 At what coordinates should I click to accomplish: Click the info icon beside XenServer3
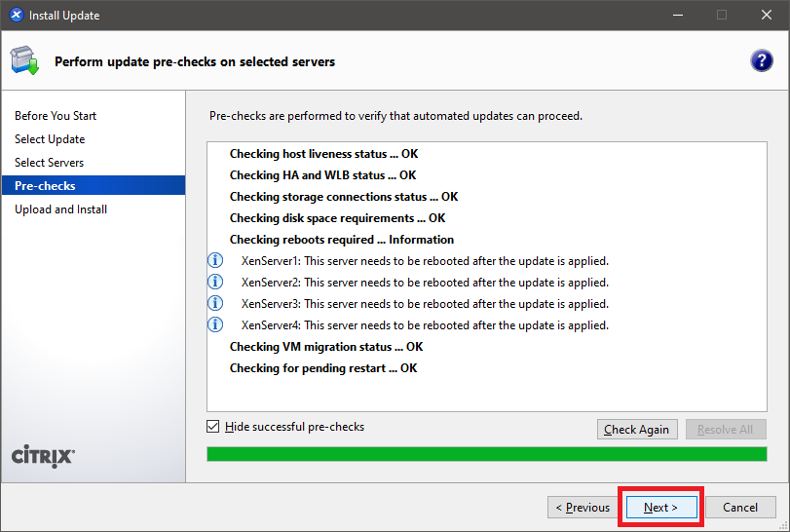[x=216, y=304]
